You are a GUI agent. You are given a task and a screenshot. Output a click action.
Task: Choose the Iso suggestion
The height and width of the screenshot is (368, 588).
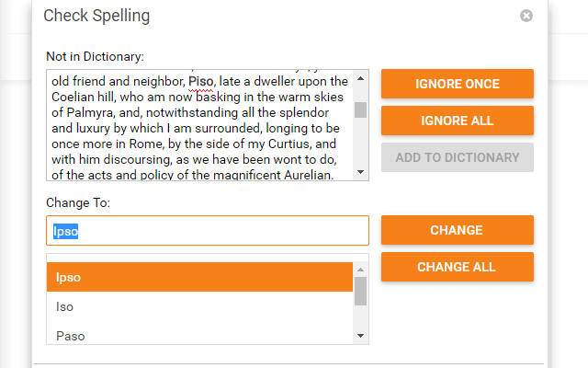[199, 306]
